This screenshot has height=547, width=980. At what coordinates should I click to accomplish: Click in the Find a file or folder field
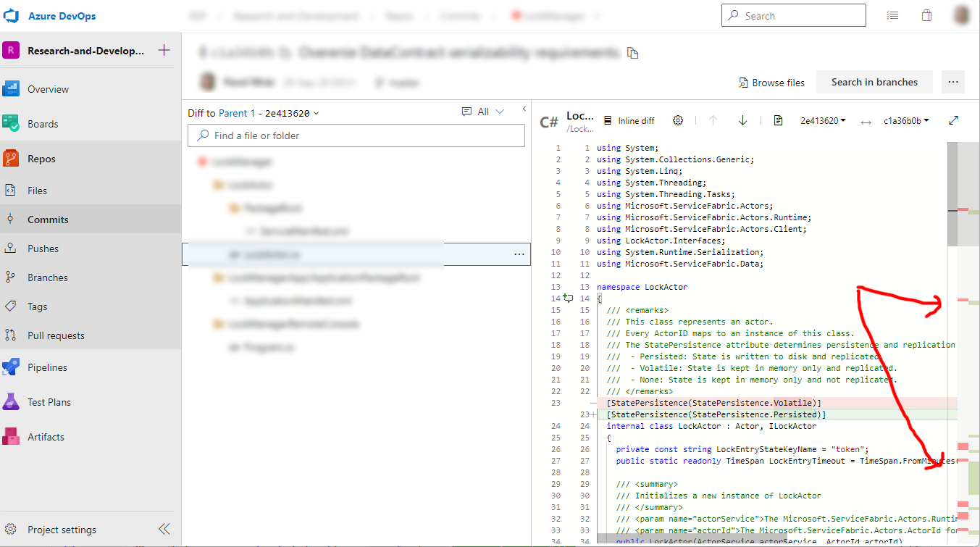[x=356, y=135]
